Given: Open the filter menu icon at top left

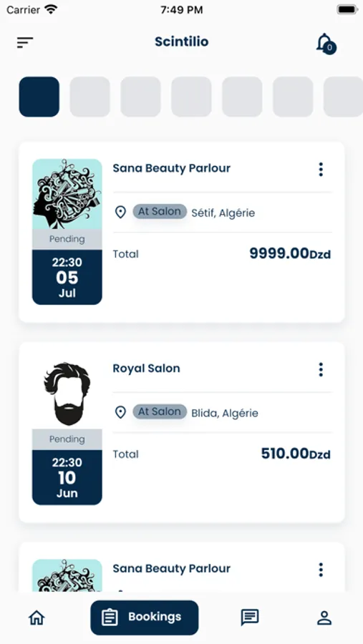Looking at the screenshot, I should 25,42.
